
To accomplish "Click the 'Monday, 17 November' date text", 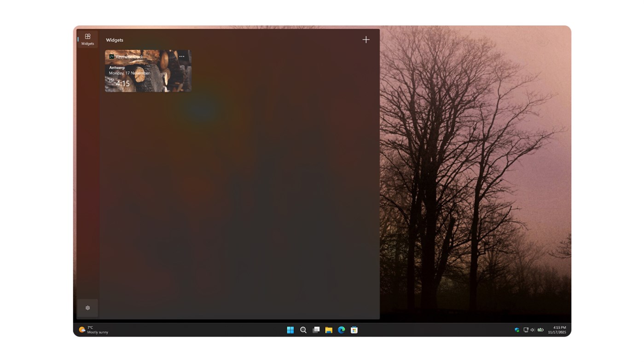I will tap(129, 73).
